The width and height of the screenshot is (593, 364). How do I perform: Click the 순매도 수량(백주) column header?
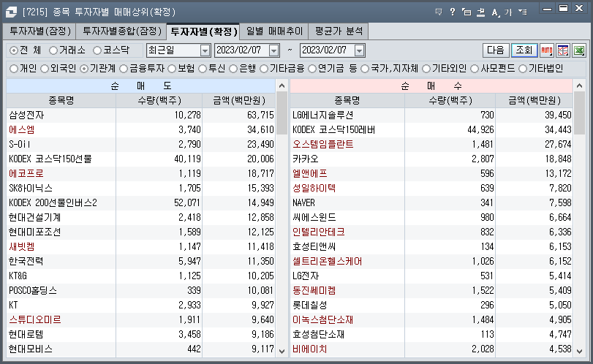point(159,101)
